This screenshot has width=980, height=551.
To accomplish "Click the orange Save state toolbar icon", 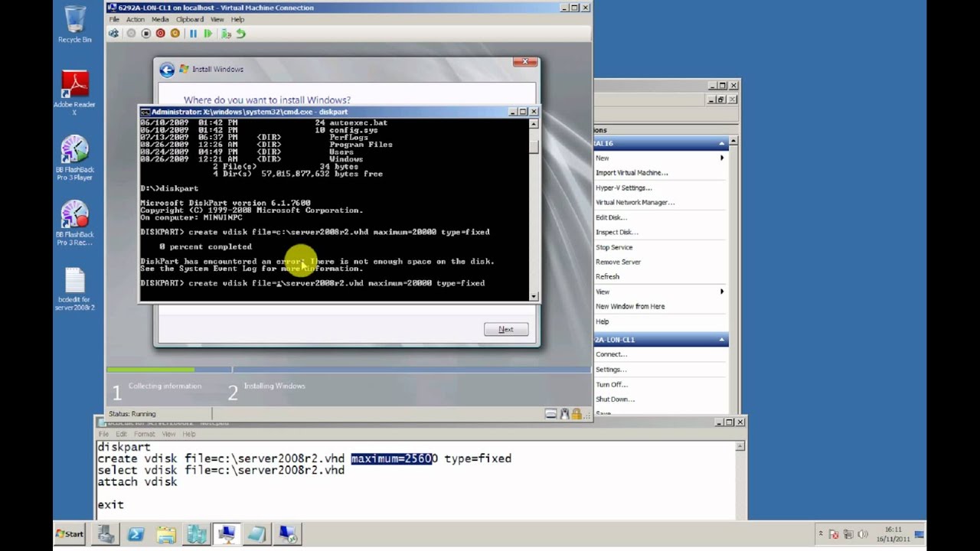I will pos(175,34).
